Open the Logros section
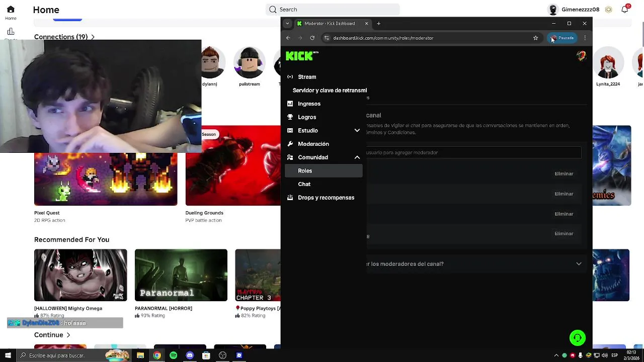The height and width of the screenshot is (362, 644). click(307, 117)
